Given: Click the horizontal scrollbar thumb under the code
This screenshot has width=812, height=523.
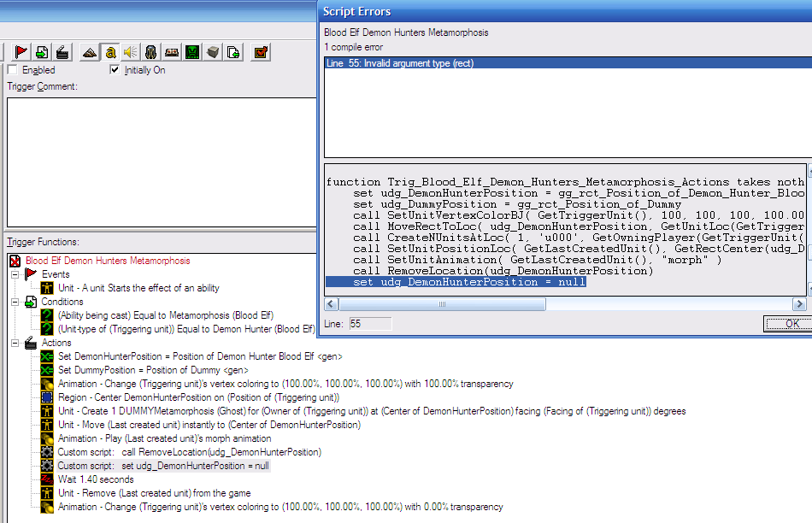Looking at the screenshot, I should click(x=442, y=304).
